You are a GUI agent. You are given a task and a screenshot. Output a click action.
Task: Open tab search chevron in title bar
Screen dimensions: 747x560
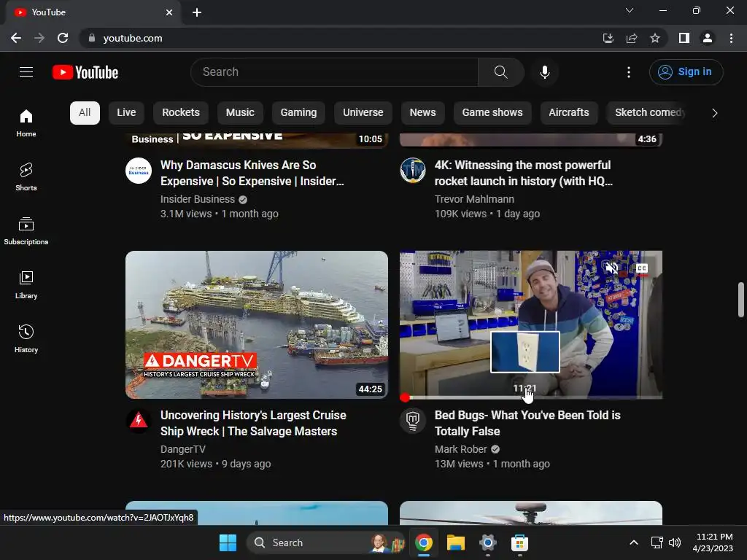pyautogui.click(x=630, y=10)
